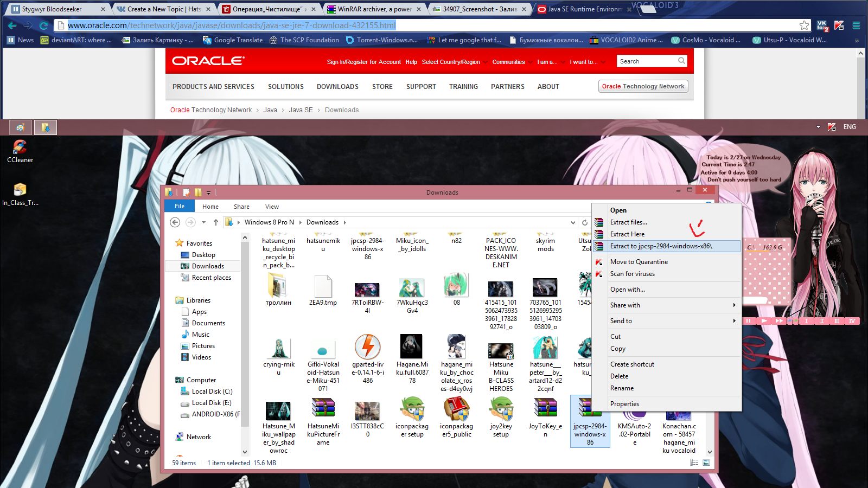Screen dimensions: 868x488
Task: Click WinRAR icon beside Extract Here
Action: pyautogui.click(x=599, y=234)
